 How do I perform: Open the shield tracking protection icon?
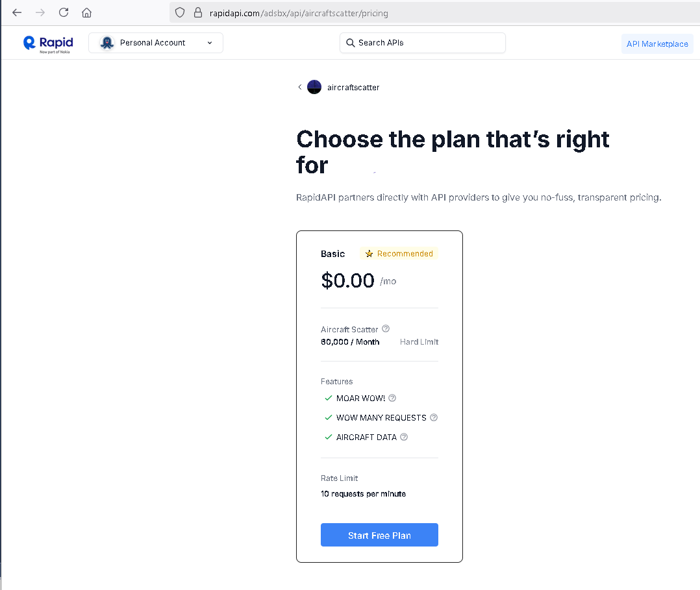coord(181,12)
